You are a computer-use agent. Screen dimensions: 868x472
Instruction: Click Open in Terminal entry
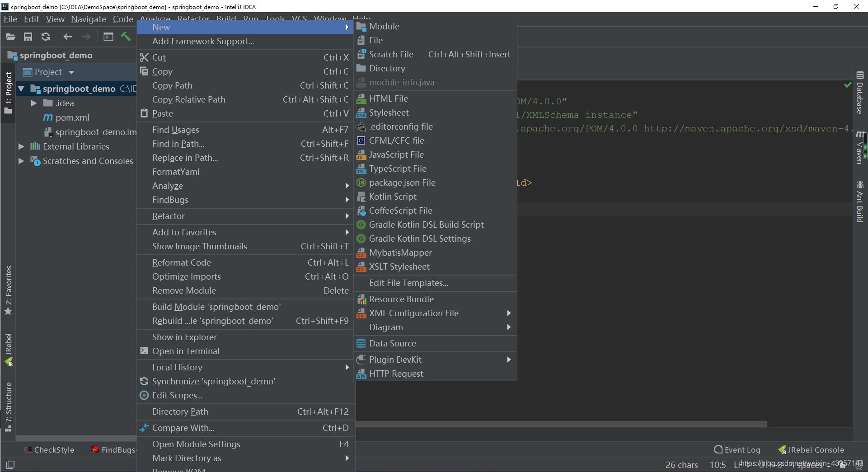(x=245, y=351)
